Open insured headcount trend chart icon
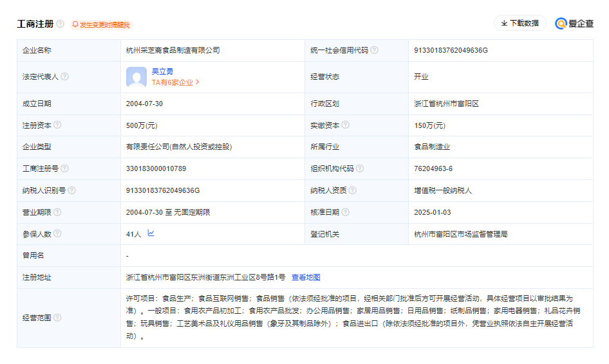This screenshot has height=364, width=609. (x=151, y=233)
